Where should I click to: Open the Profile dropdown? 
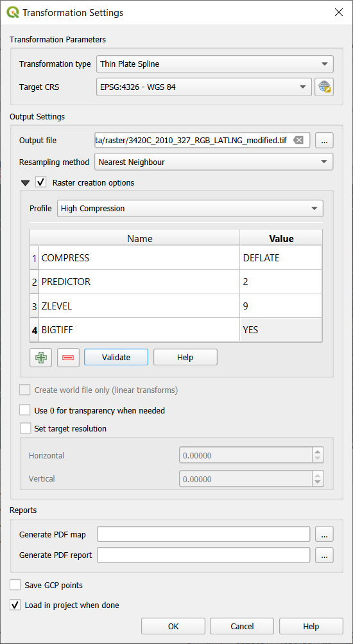click(x=190, y=208)
